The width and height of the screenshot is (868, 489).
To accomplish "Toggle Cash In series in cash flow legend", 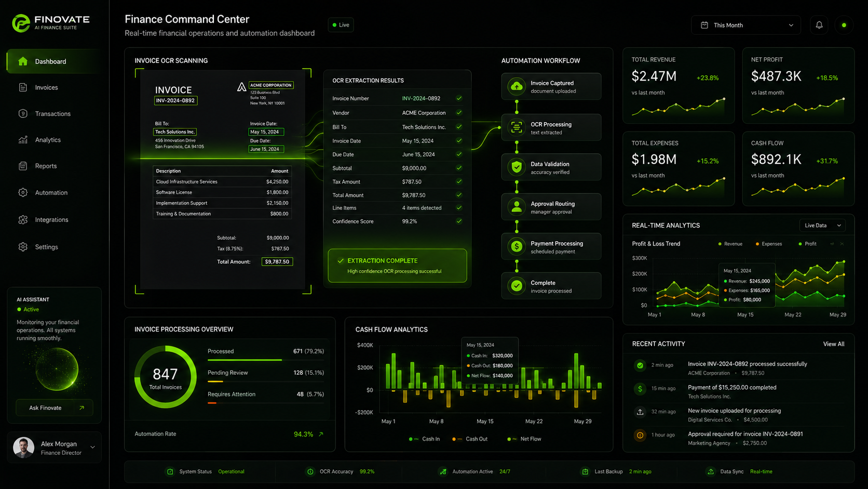I will click(x=424, y=439).
